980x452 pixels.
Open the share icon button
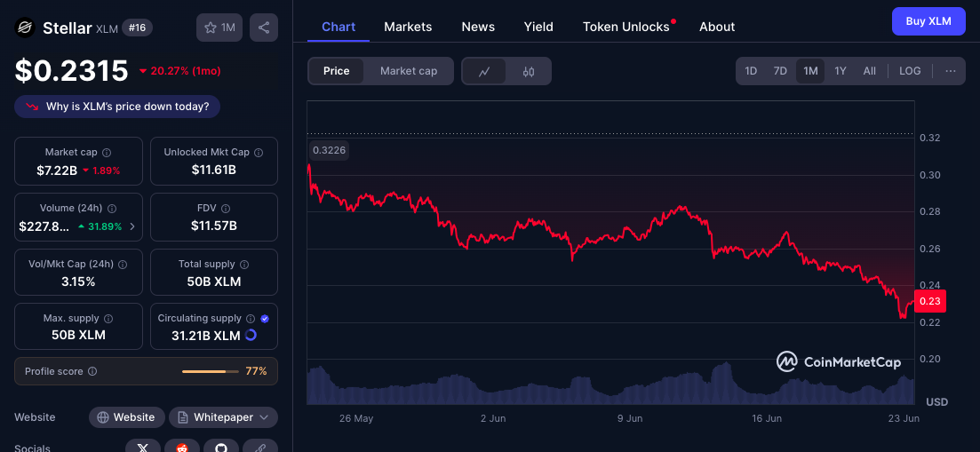tap(264, 28)
